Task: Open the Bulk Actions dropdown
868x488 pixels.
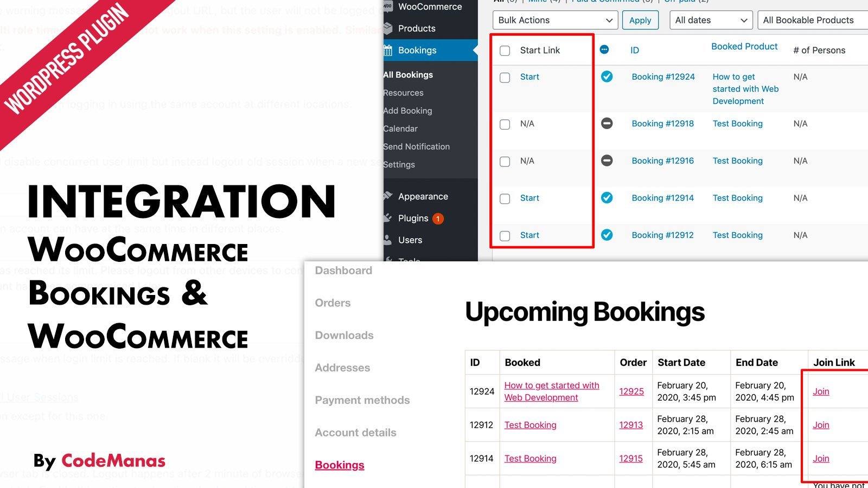Action: pyautogui.click(x=555, y=20)
